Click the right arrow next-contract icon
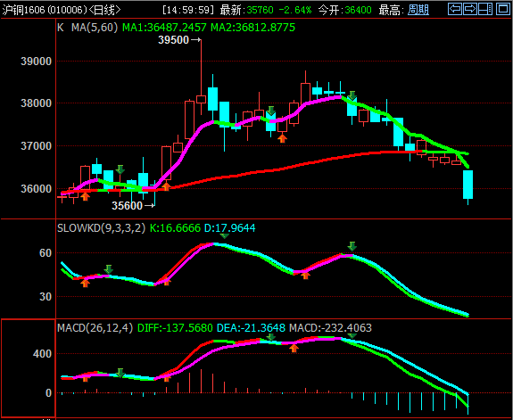This screenshot has height=420, width=513. point(470,9)
